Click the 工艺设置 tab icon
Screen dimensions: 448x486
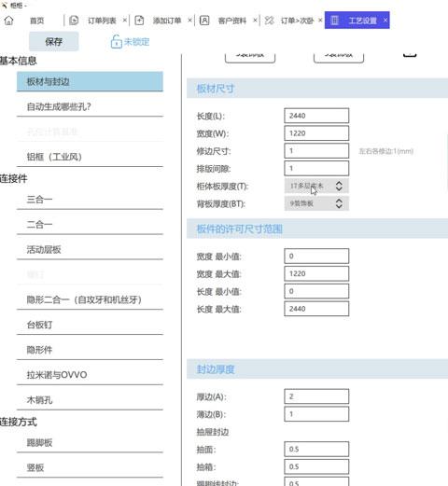(x=334, y=21)
